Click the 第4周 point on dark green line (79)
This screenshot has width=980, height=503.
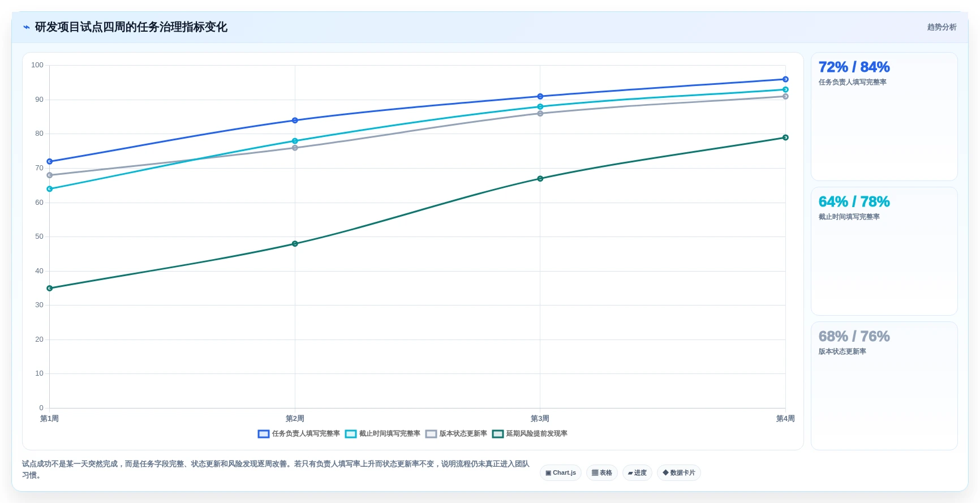[x=785, y=137]
